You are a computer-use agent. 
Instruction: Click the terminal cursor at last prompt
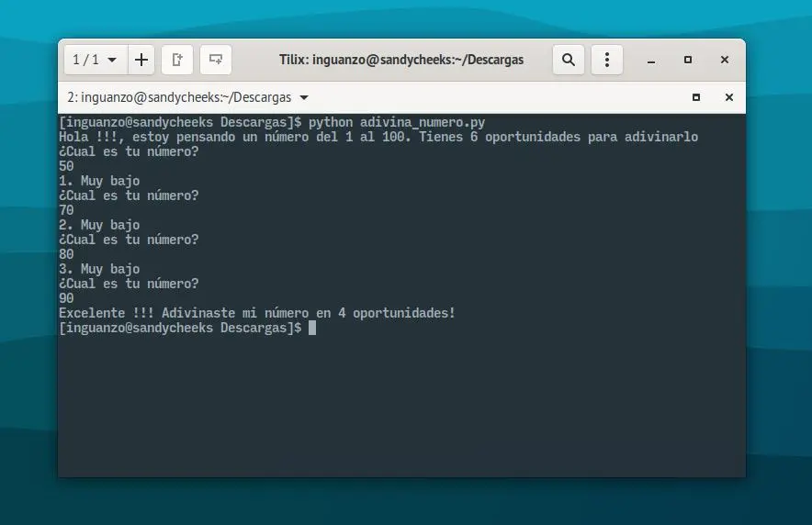pos(312,328)
